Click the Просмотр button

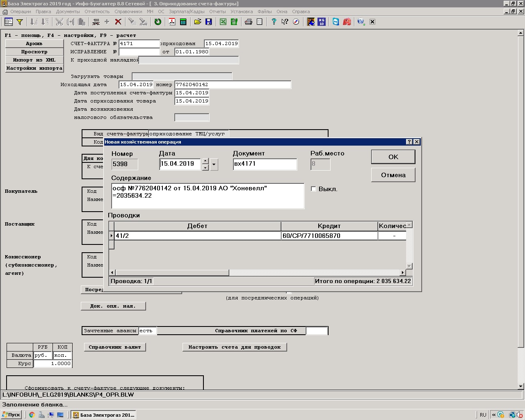pyautogui.click(x=34, y=52)
